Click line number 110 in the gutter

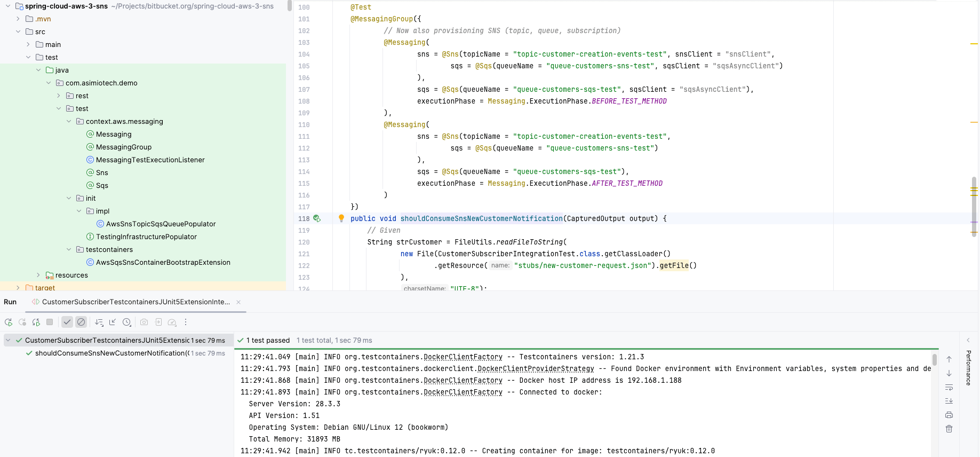pos(304,124)
